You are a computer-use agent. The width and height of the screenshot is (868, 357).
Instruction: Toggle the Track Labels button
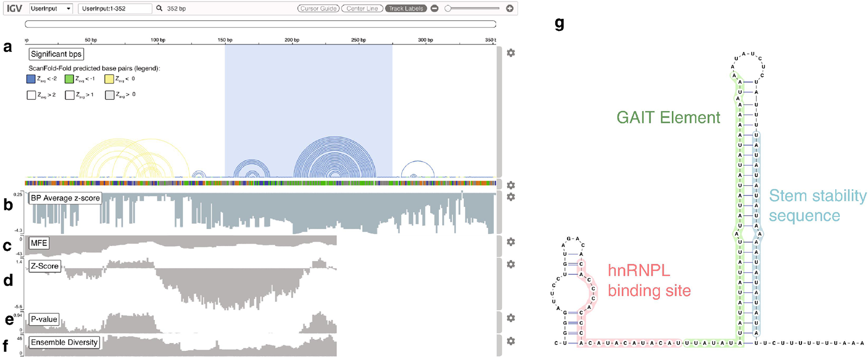406,8
